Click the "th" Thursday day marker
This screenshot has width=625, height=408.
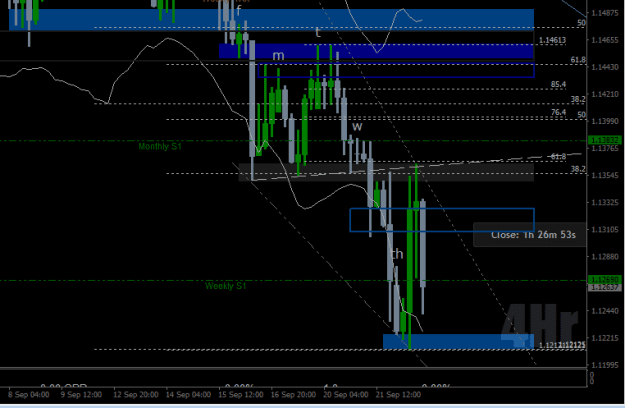[397, 254]
